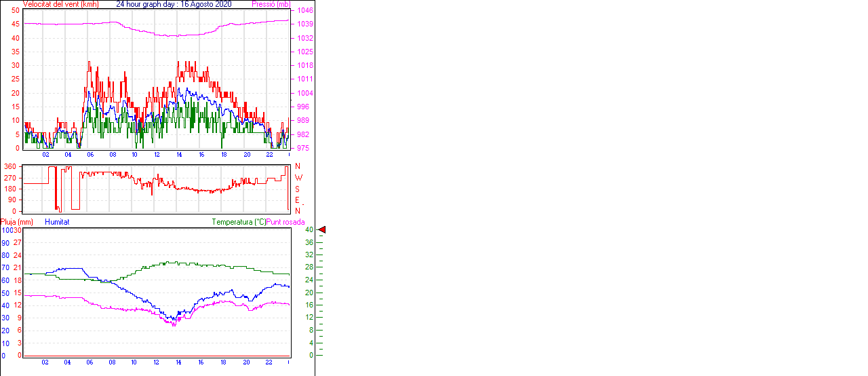Click the 'Velocitat del vent (kmh)' label
This screenshot has width=868, height=376.
tap(60, 4)
